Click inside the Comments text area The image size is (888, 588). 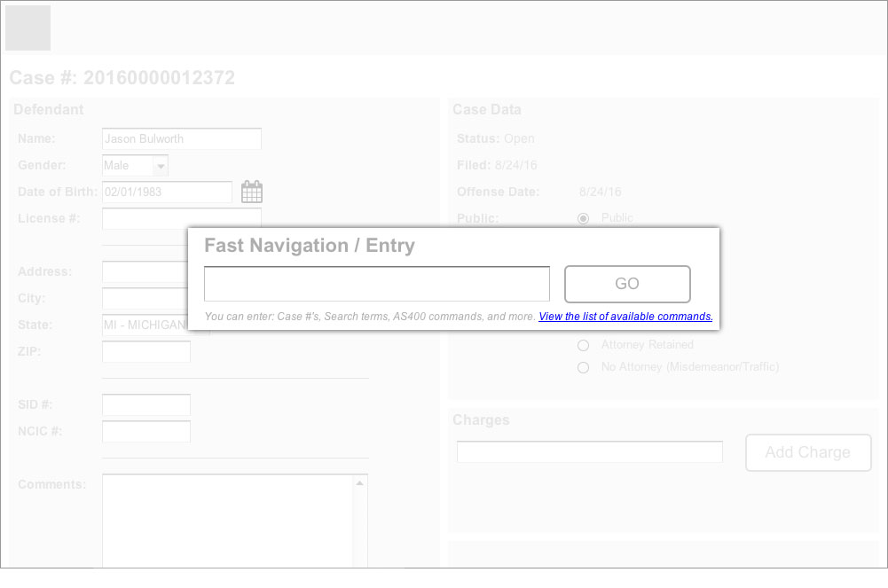click(228, 523)
